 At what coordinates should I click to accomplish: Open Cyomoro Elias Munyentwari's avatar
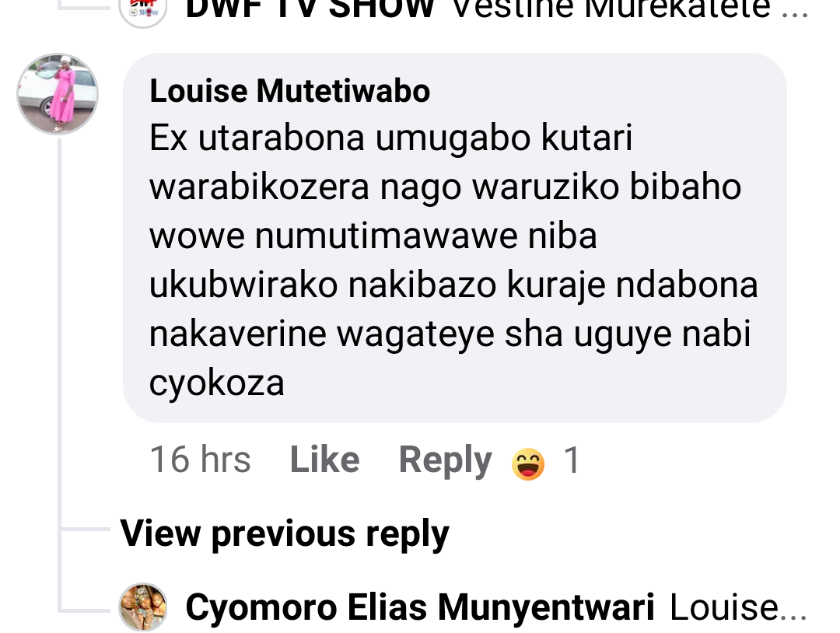(142, 607)
